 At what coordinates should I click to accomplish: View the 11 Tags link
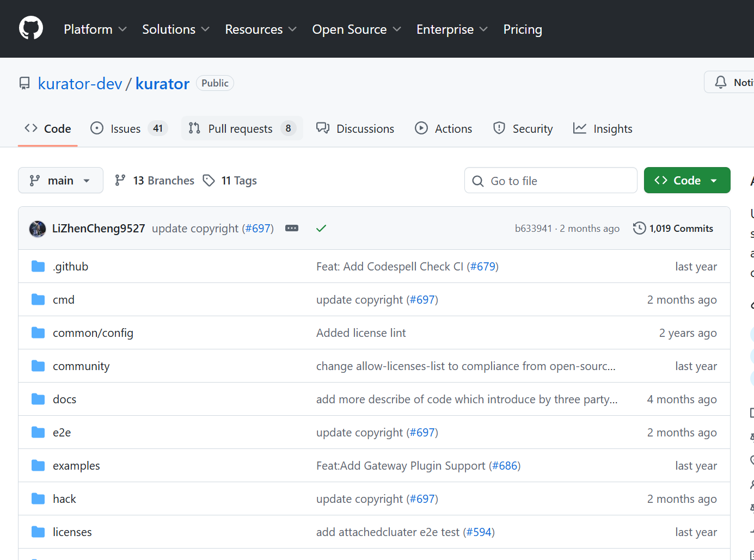pos(230,180)
